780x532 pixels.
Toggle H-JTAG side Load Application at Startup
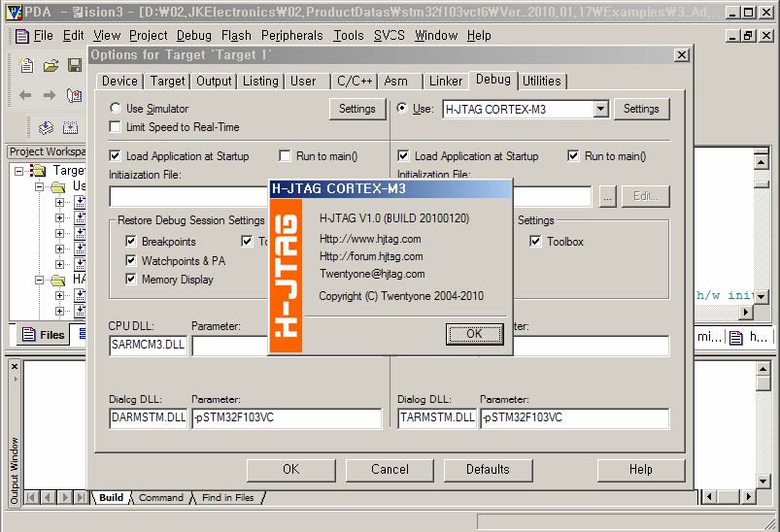click(403, 155)
